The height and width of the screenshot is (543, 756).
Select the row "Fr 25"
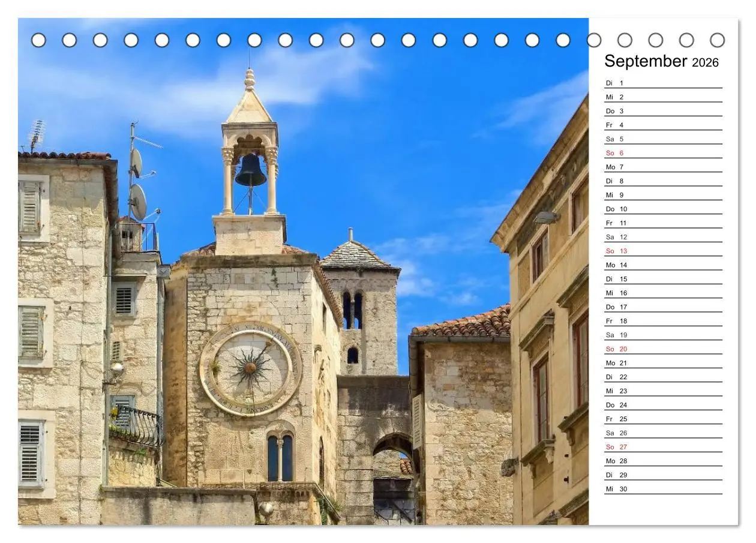[663, 419]
